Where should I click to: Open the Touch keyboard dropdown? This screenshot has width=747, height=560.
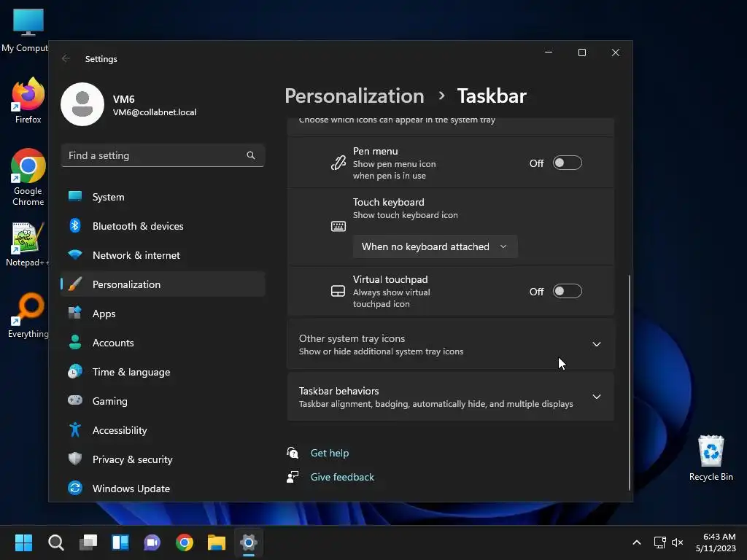(x=435, y=246)
